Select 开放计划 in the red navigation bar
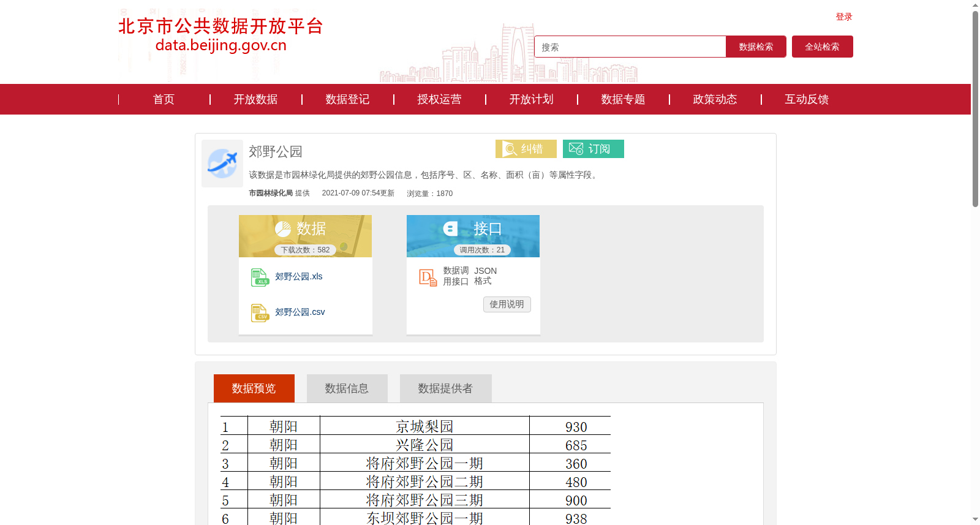The width and height of the screenshot is (980, 525). (x=531, y=99)
